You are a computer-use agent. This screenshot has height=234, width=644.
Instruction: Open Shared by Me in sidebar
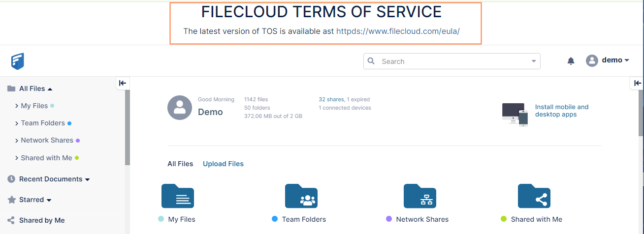point(42,220)
